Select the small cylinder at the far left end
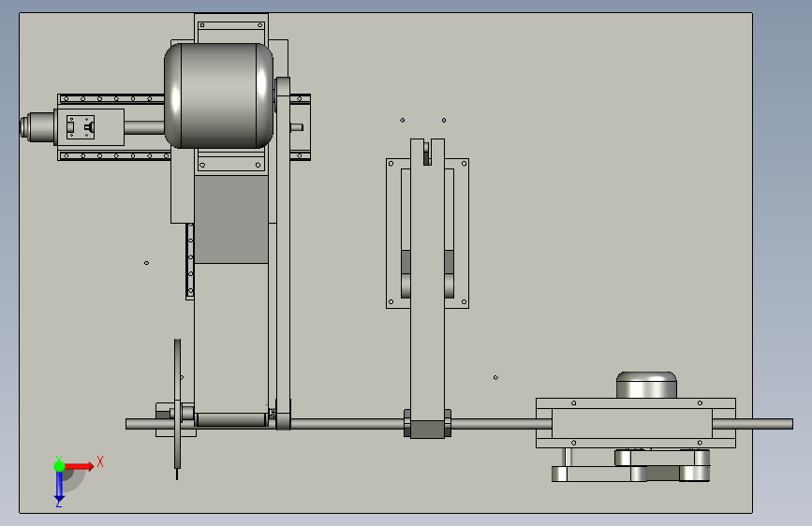Image resolution: width=812 pixels, height=526 pixels. coord(37,126)
